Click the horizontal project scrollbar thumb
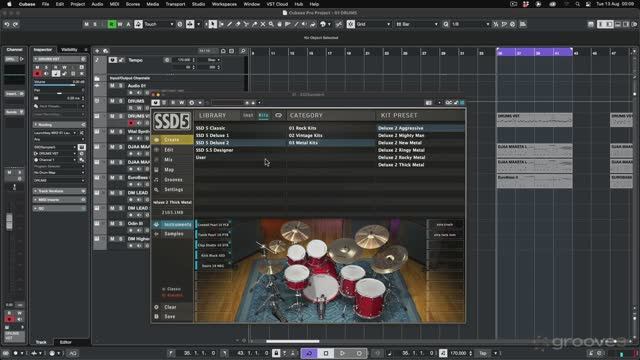640x360 pixels. click(x=293, y=341)
